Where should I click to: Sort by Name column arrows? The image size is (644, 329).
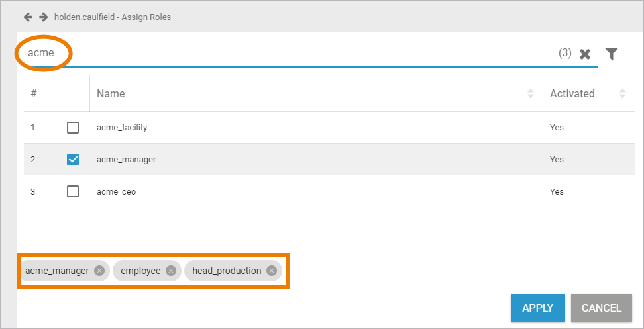(530, 93)
